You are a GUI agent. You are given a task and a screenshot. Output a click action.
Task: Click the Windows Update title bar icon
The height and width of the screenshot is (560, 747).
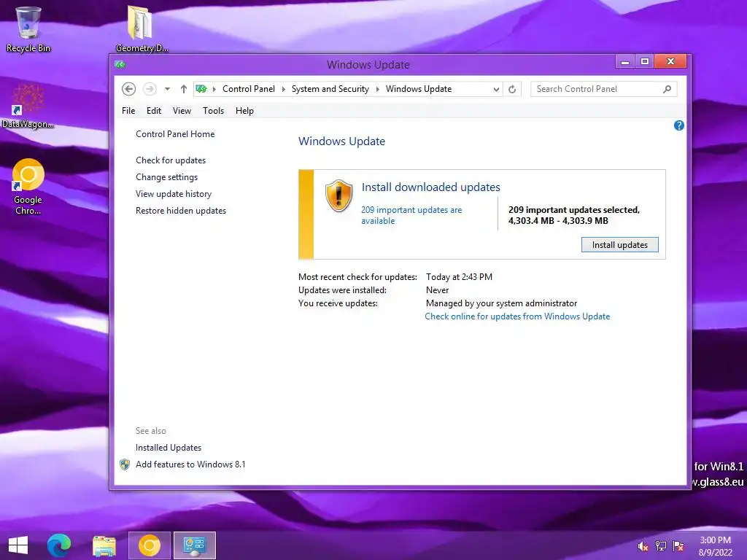tap(120, 64)
